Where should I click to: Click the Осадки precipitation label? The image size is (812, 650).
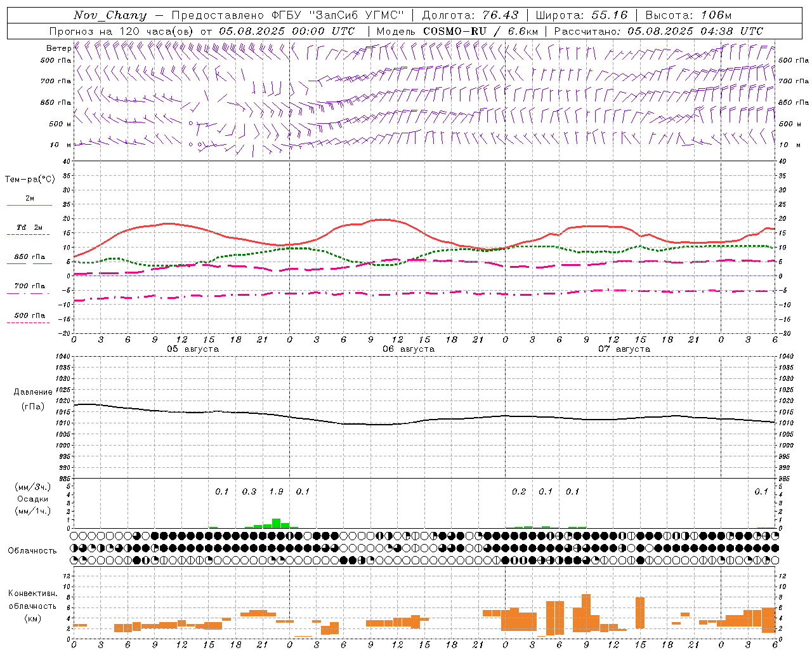pyautogui.click(x=32, y=500)
